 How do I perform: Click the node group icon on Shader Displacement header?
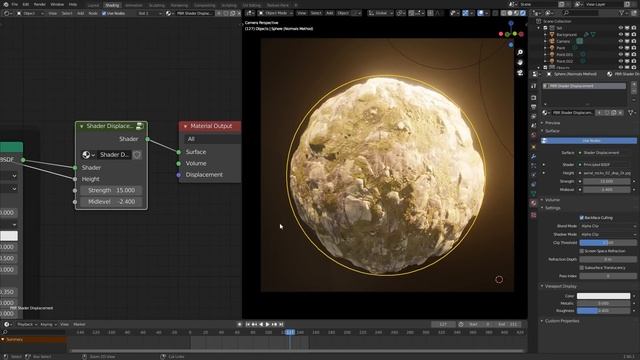pos(140,126)
